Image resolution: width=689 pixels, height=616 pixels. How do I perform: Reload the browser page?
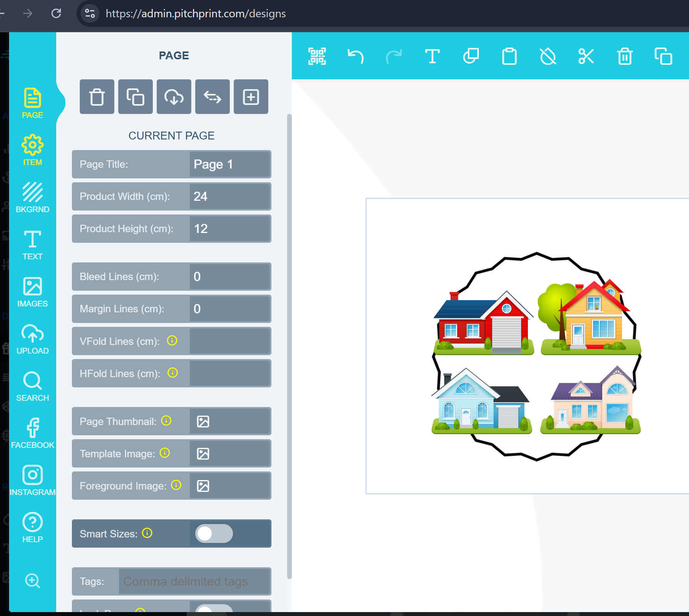pyautogui.click(x=56, y=13)
